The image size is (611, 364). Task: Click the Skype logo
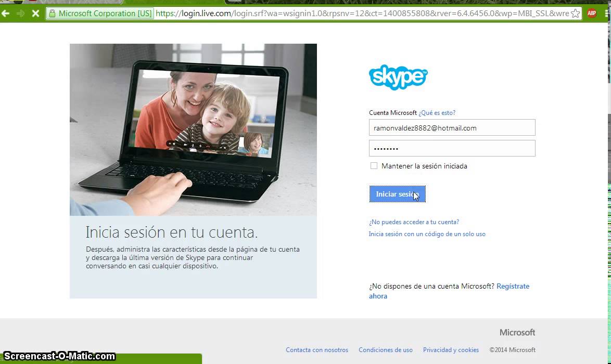pyautogui.click(x=398, y=77)
